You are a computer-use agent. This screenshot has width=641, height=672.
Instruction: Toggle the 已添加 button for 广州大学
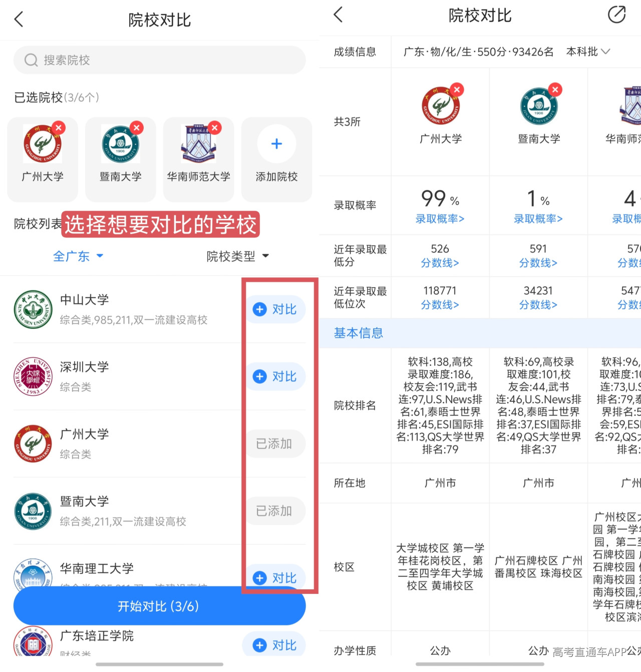tap(275, 443)
